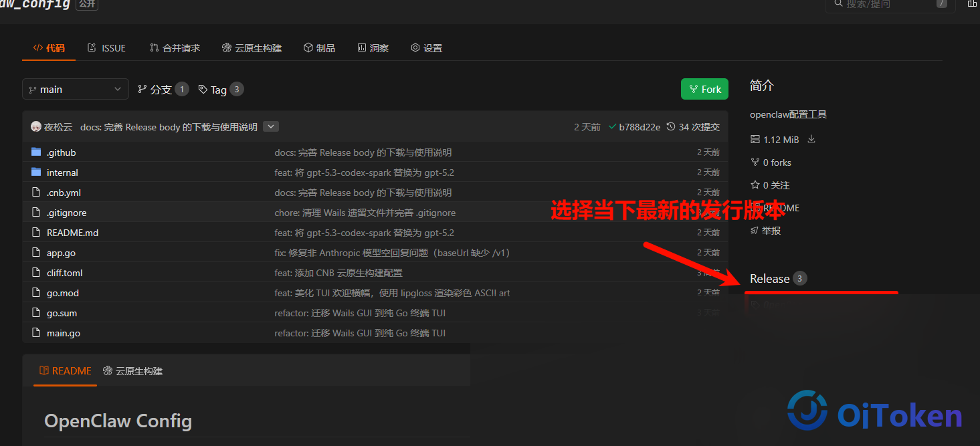
Task: Click the folder icon beside .github
Action: (36, 152)
